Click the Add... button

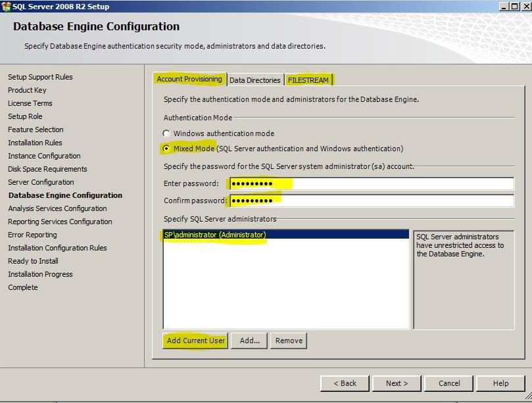coord(249,341)
